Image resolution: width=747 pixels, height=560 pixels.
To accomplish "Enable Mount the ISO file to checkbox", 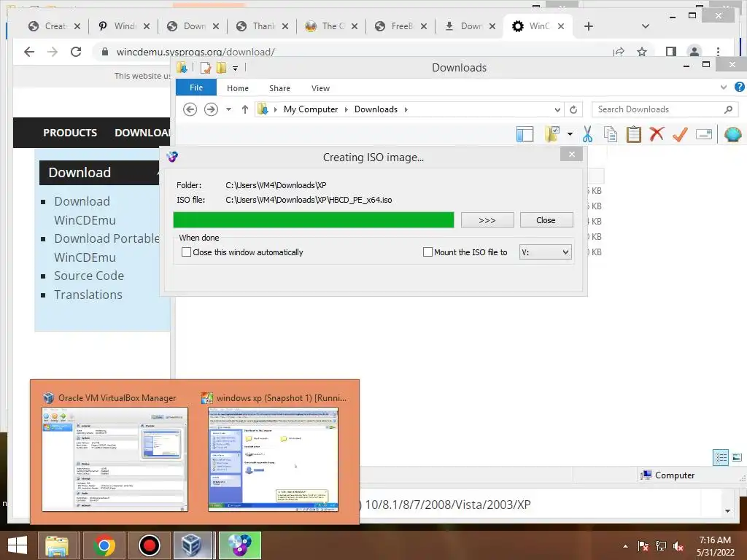I will tap(427, 252).
